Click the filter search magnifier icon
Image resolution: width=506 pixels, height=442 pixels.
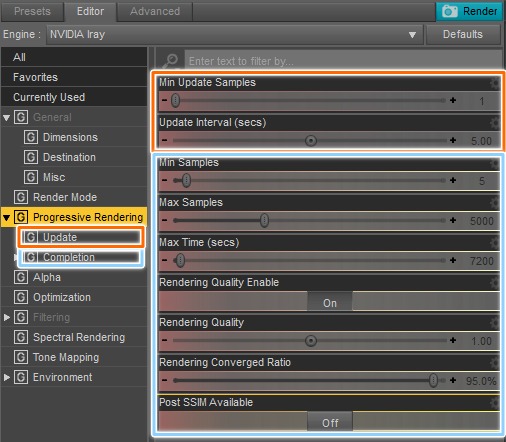click(171, 61)
